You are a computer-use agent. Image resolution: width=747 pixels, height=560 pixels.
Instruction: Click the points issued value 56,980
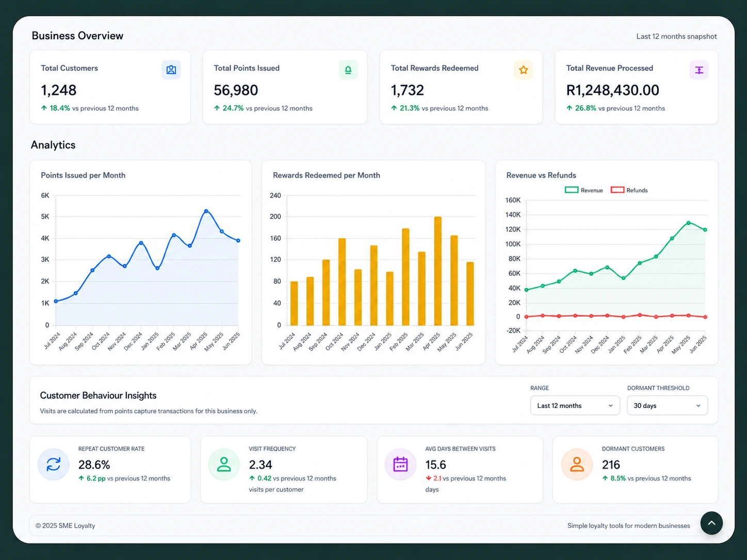coord(236,90)
